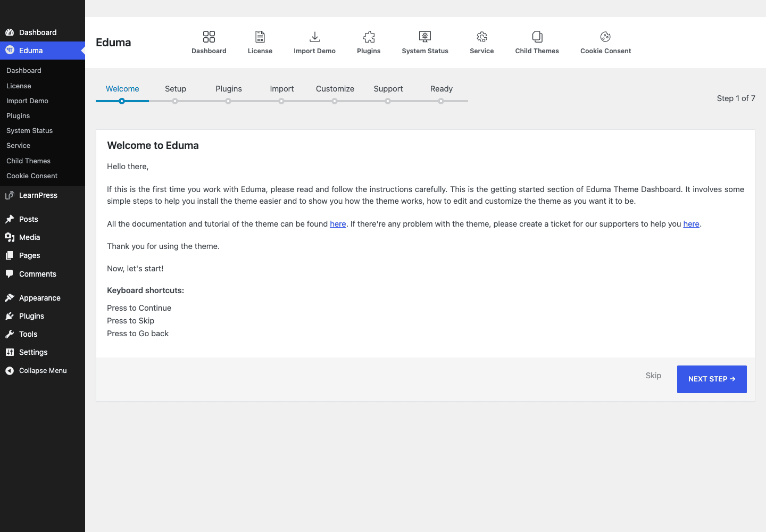Open the create ticket 'here' link
Viewport: 766px width, 532px height.
pyautogui.click(x=691, y=224)
